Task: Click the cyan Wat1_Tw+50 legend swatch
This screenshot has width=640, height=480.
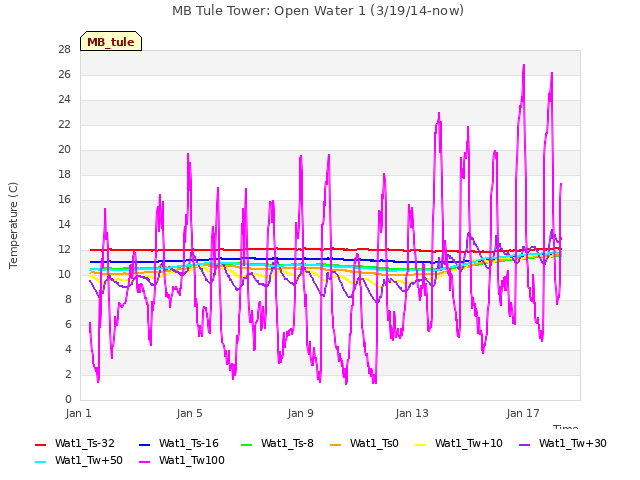Action: [41, 462]
